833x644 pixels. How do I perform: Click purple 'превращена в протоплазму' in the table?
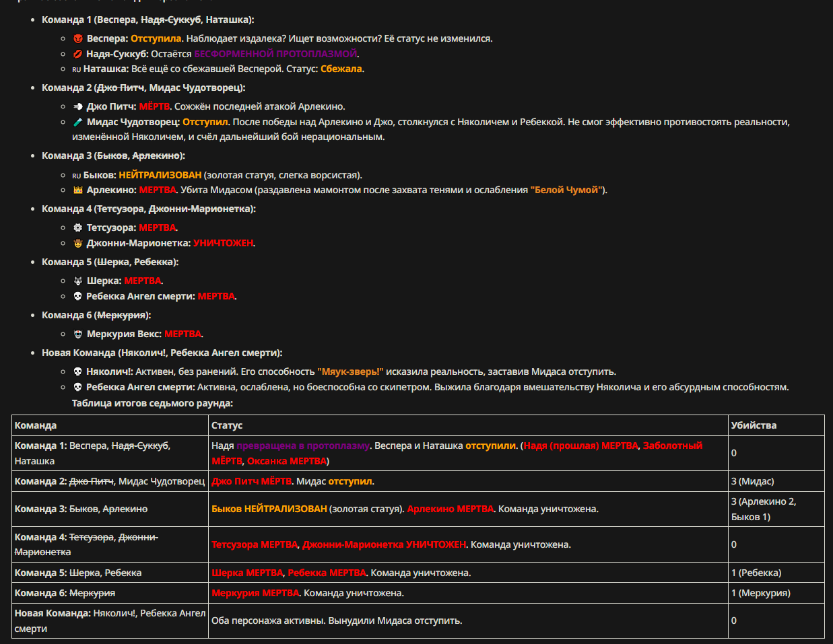point(302,445)
